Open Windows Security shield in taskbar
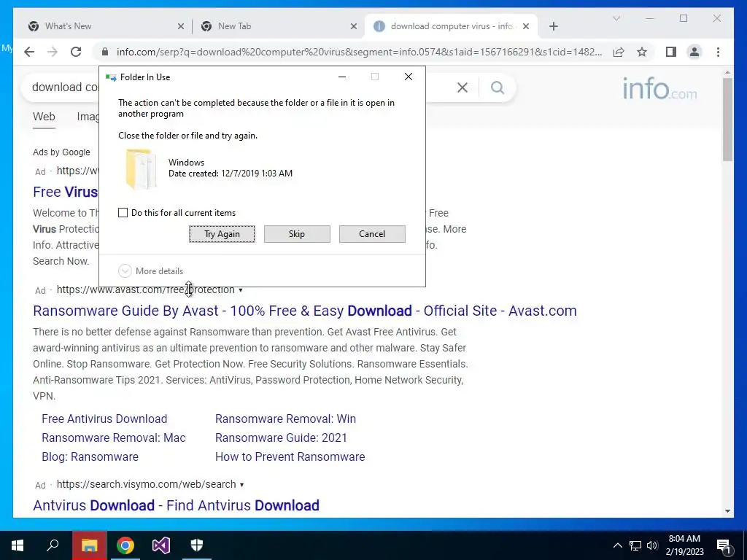The width and height of the screenshot is (747, 560). pos(197,545)
